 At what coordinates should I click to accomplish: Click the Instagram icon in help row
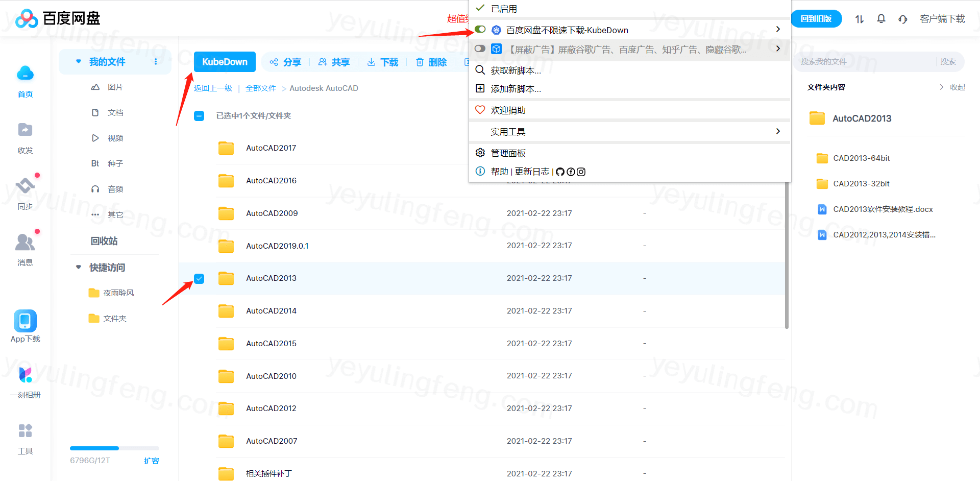(581, 172)
